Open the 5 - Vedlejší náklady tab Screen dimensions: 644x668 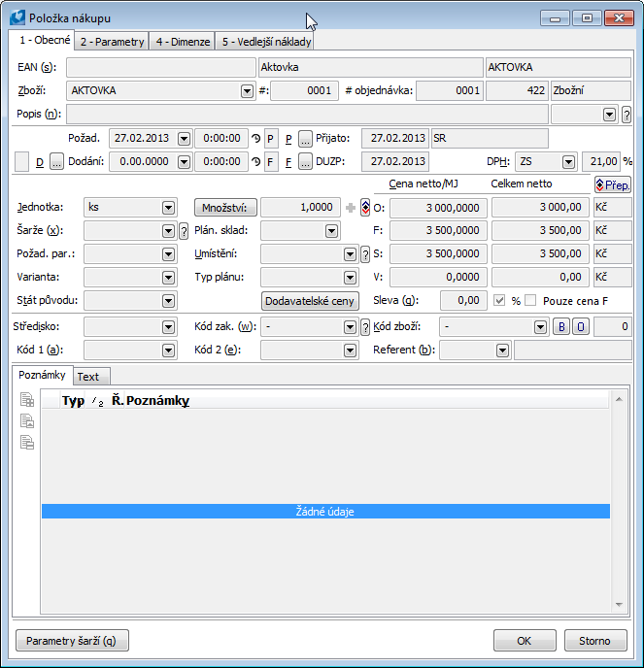click(x=266, y=42)
